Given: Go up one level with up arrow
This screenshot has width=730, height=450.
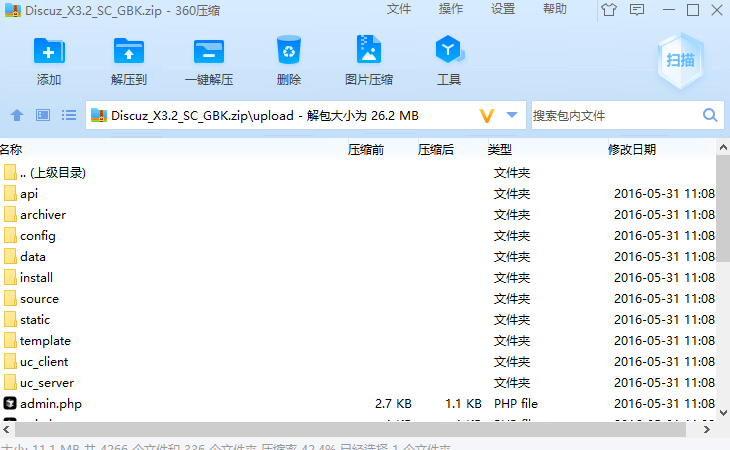Looking at the screenshot, I should tap(16, 116).
